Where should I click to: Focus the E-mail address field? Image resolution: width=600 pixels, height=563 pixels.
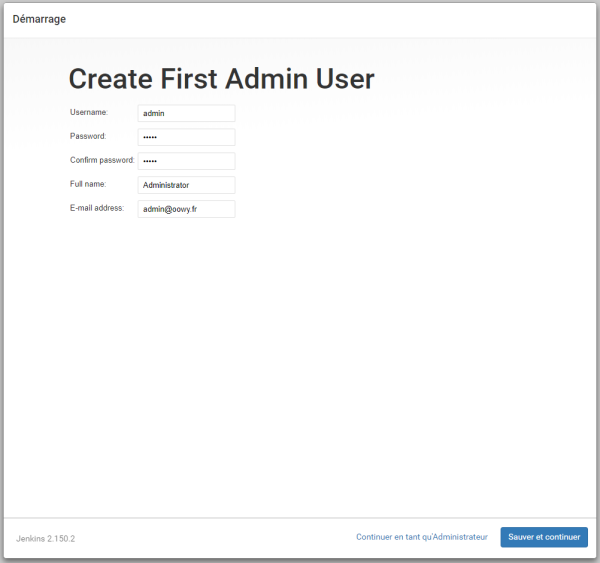pos(186,209)
